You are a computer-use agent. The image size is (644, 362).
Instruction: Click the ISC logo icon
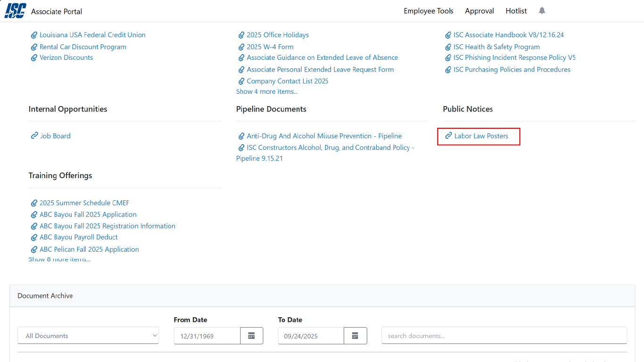15,11
